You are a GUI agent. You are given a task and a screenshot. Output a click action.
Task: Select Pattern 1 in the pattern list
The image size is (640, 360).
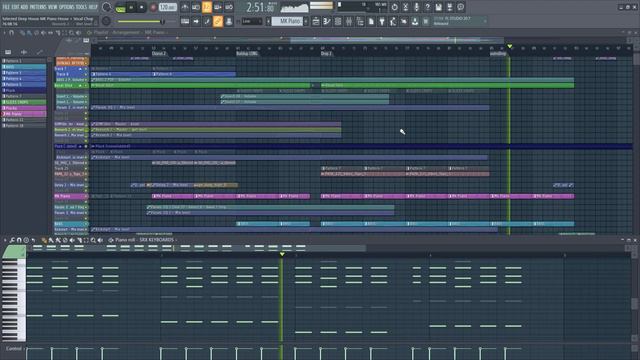24,61
